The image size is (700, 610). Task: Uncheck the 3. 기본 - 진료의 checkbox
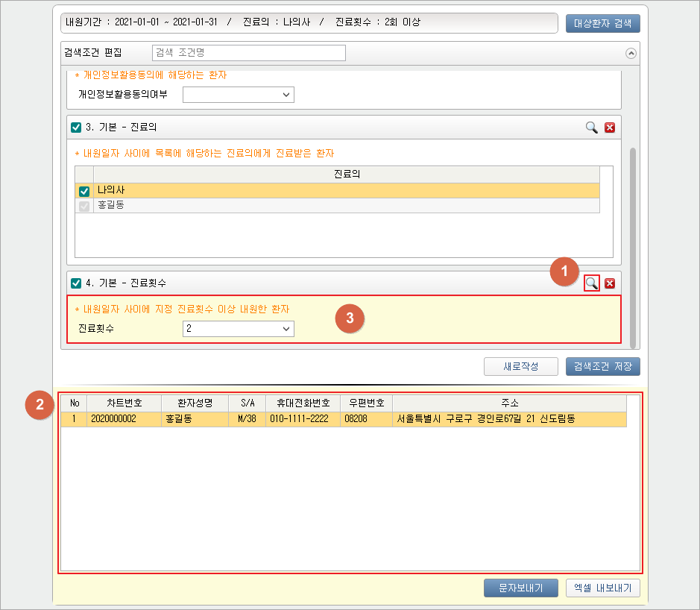click(76, 128)
